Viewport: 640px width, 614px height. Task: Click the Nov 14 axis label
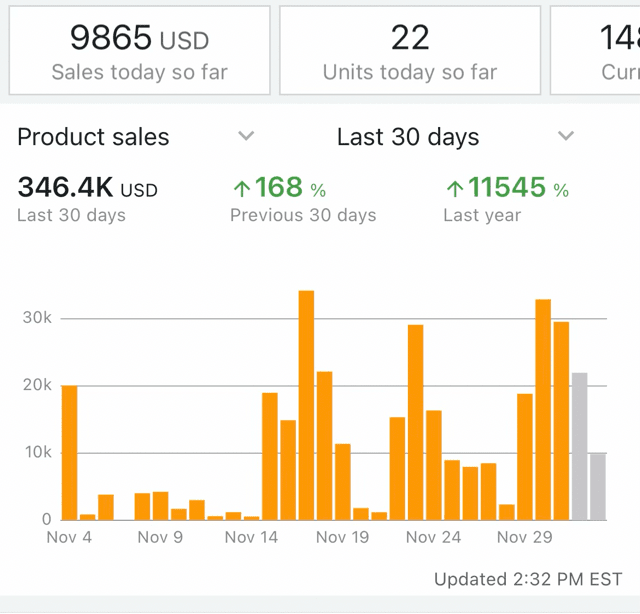pos(251,537)
